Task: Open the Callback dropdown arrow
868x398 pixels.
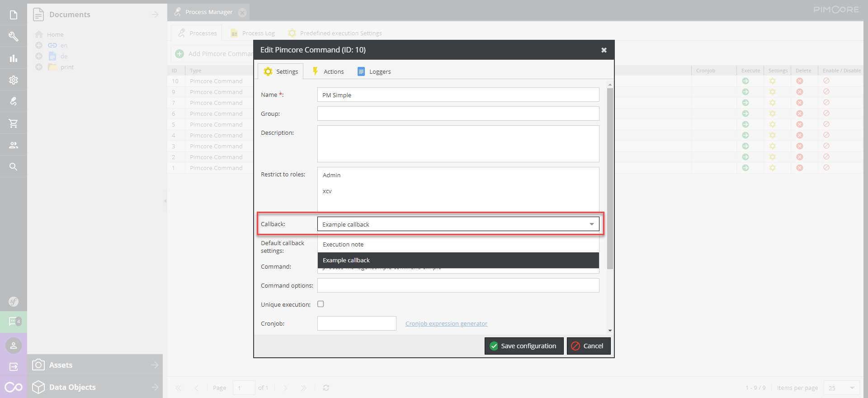Action: pyautogui.click(x=592, y=224)
